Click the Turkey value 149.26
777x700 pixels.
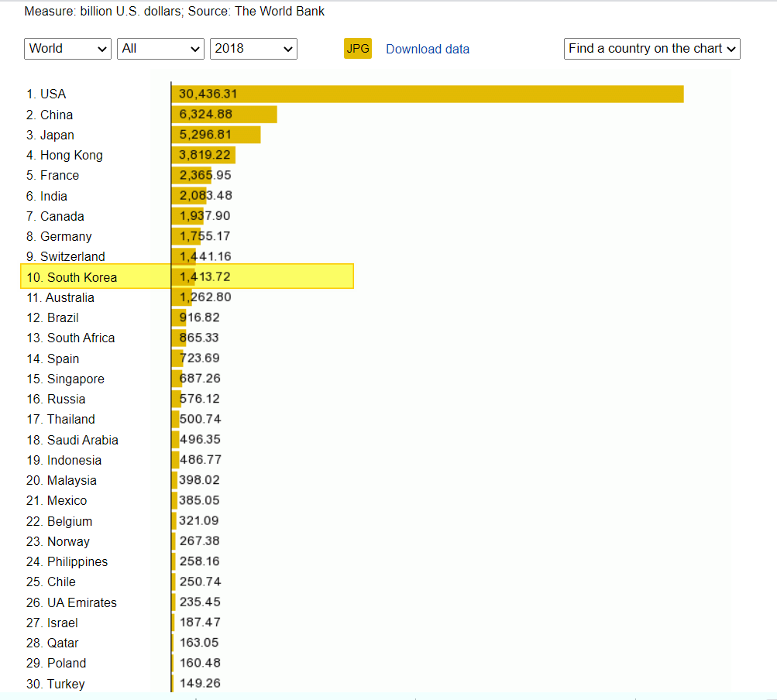tap(200, 683)
